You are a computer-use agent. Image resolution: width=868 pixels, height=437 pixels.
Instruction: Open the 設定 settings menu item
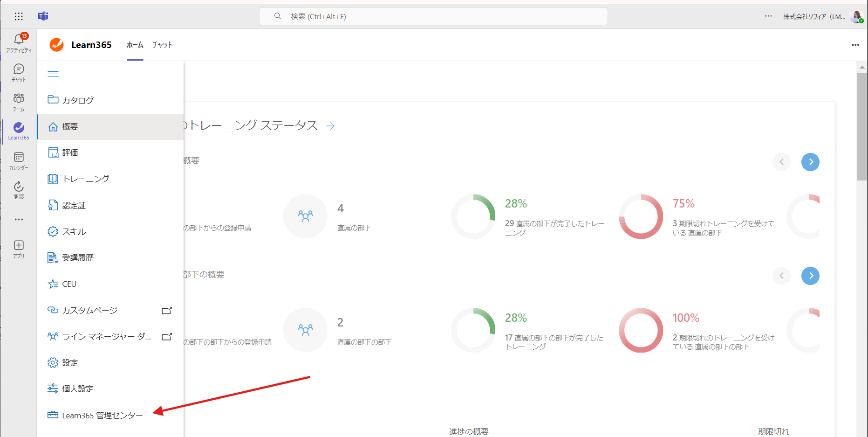pos(110,363)
